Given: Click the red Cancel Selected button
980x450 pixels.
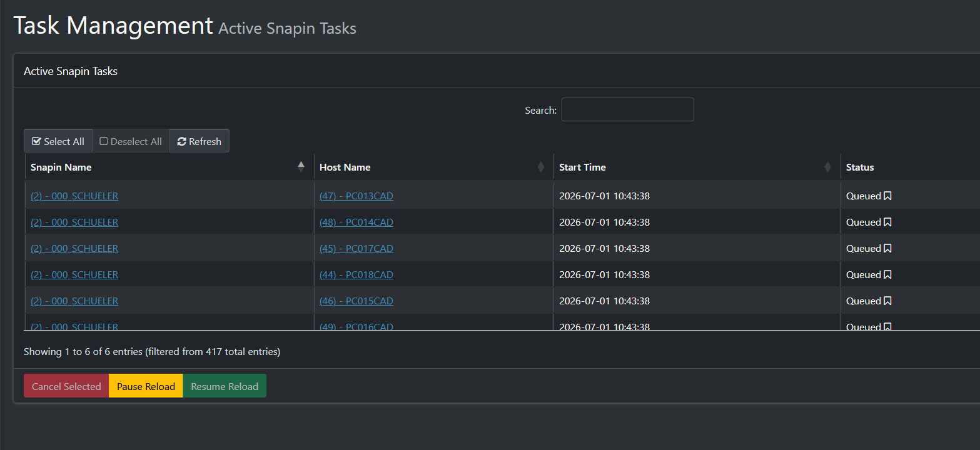Looking at the screenshot, I should pos(66,386).
